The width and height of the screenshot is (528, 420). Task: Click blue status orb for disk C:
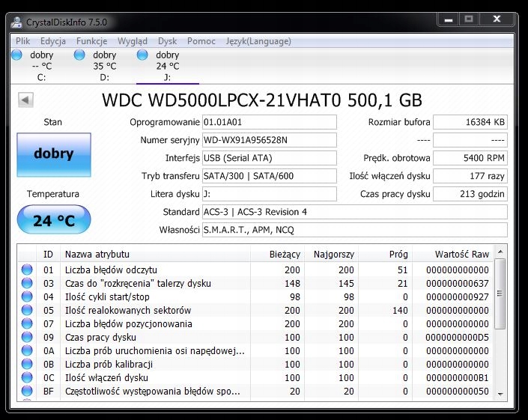pyautogui.click(x=16, y=55)
